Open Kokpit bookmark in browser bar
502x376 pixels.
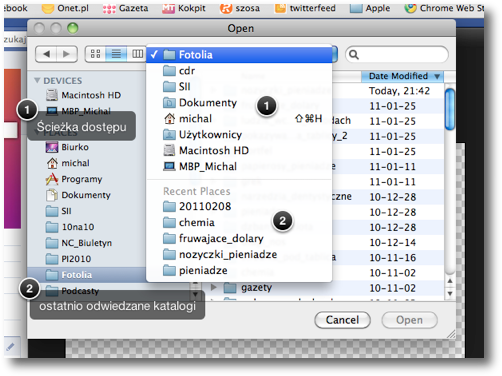pos(184,8)
